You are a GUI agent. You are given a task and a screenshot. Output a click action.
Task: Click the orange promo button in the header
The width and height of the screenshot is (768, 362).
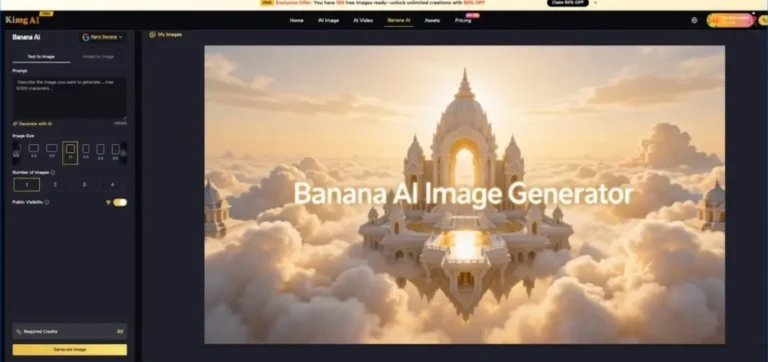(x=730, y=21)
